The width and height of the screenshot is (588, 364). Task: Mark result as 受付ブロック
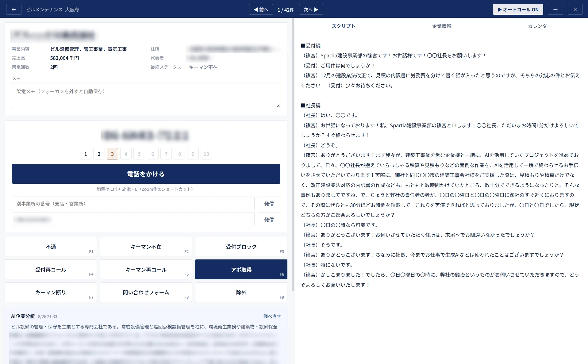241,247
